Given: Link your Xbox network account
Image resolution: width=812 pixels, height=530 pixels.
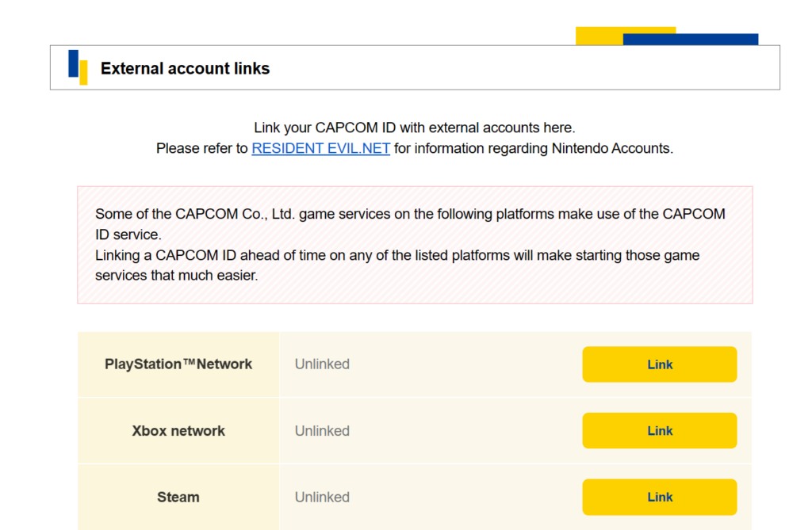Looking at the screenshot, I should pyautogui.click(x=659, y=430).
